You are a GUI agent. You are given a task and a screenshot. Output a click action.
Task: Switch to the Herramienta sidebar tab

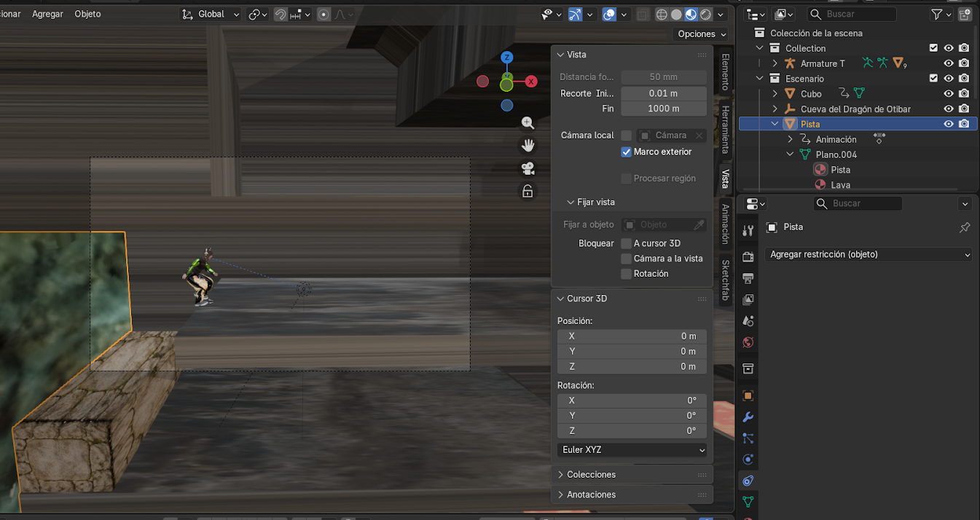point(725,130)
